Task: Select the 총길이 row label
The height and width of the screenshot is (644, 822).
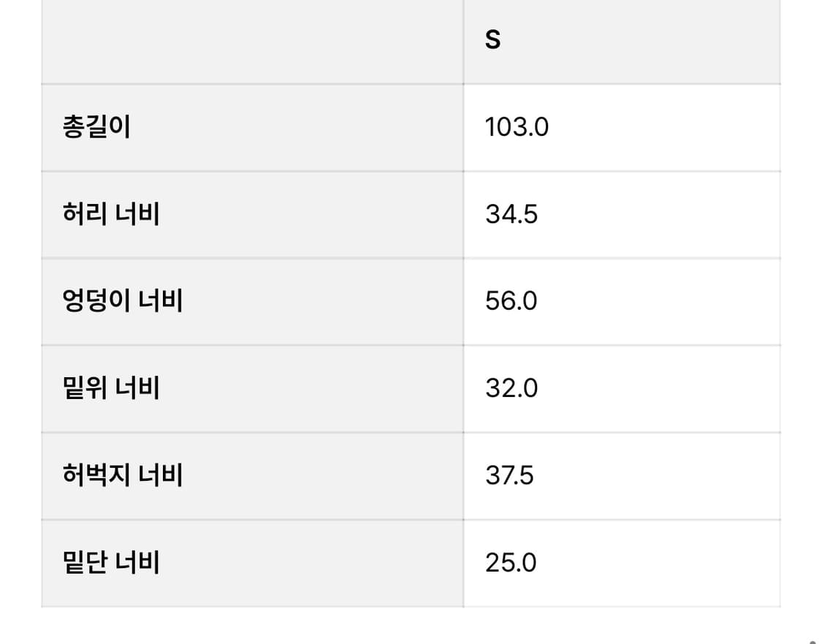Action: (x=96, y=127)
